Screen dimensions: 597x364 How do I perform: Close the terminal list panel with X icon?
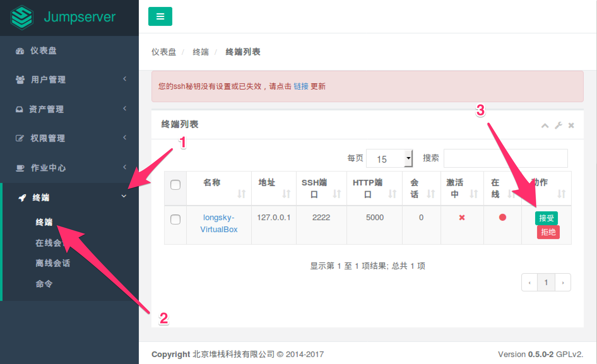(x=571, y=126)
